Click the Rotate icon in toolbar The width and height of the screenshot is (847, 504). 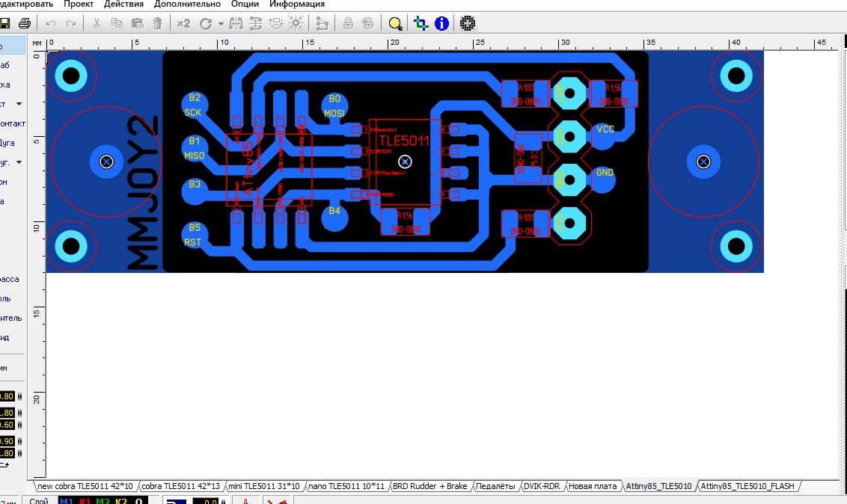[x=205, y=24]
